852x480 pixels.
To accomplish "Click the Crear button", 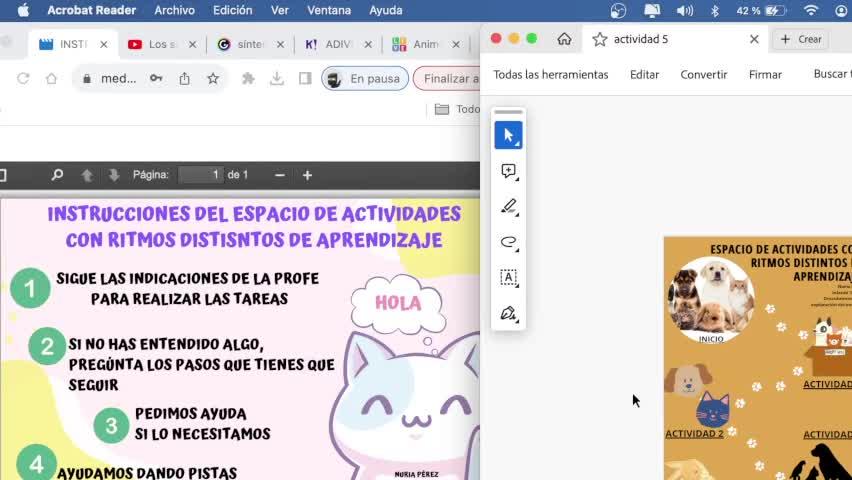I will point(801,39).
